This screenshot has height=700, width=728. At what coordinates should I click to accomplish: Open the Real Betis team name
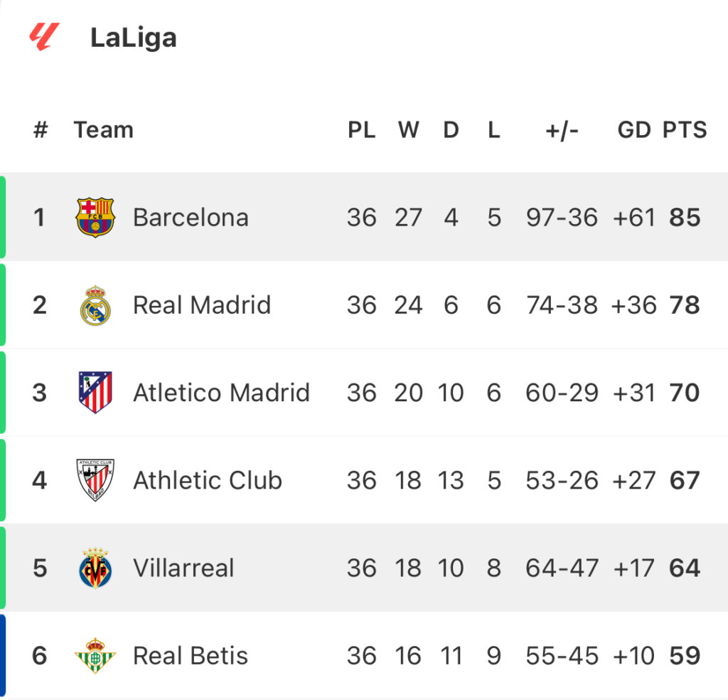point(191,655)
